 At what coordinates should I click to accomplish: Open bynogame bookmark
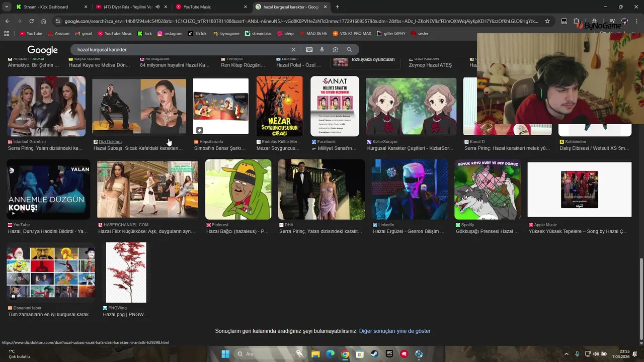(x=226, y=33)
